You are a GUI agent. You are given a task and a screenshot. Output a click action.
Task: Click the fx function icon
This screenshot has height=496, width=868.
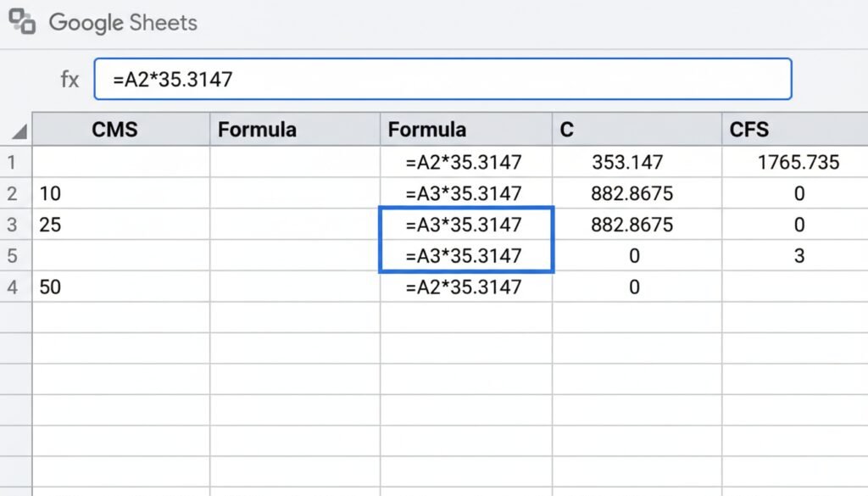click(70, 80)
